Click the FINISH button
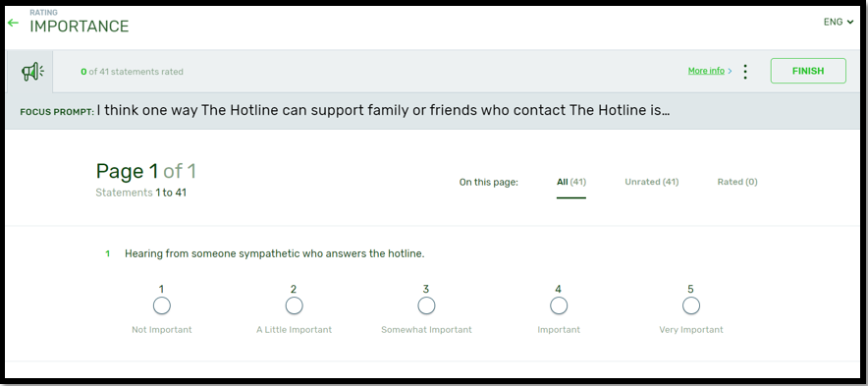Image resolution: width=868 pixels, height=386 pixels. (808, 71)
